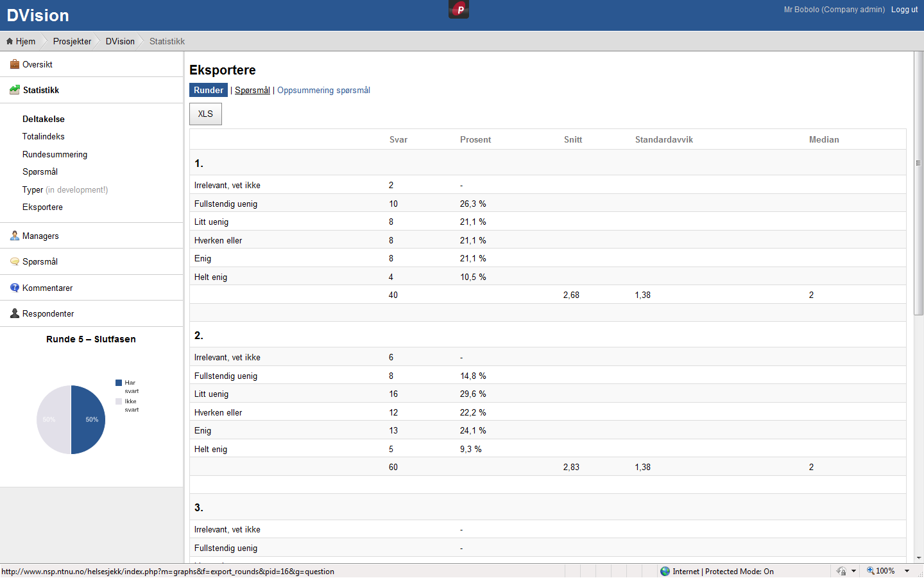Click the 14,8 % cell
The height and width of the screenshot is (578, 924).
click(x=473, y=376)
